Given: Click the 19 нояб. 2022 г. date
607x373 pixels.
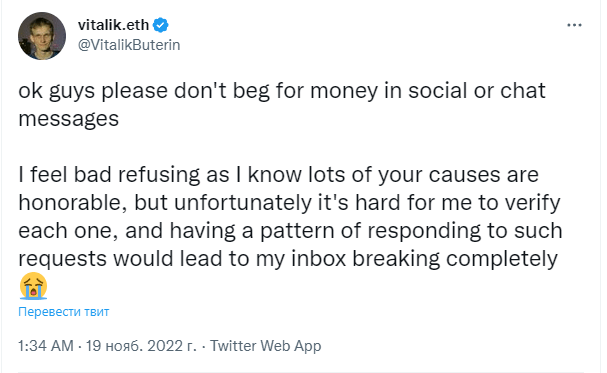Looking at the screenshot, I should coord(141,346).
